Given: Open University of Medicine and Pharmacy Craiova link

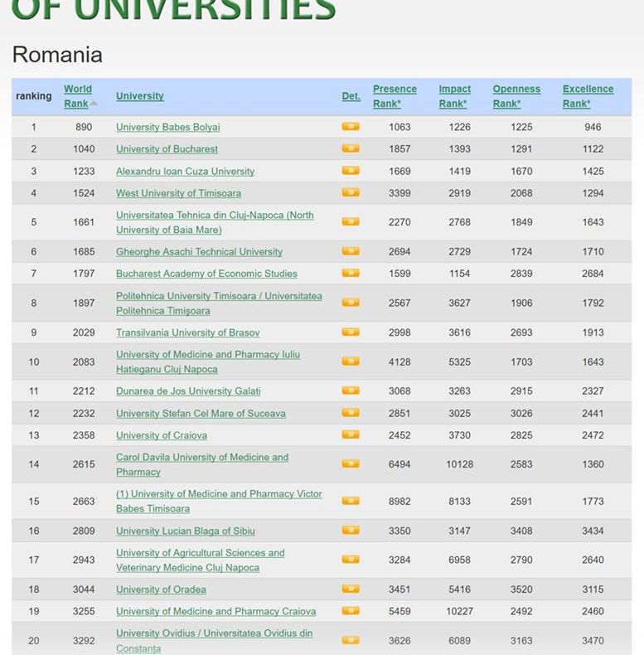Looking at the screenshot, I should tap(215, 612).
